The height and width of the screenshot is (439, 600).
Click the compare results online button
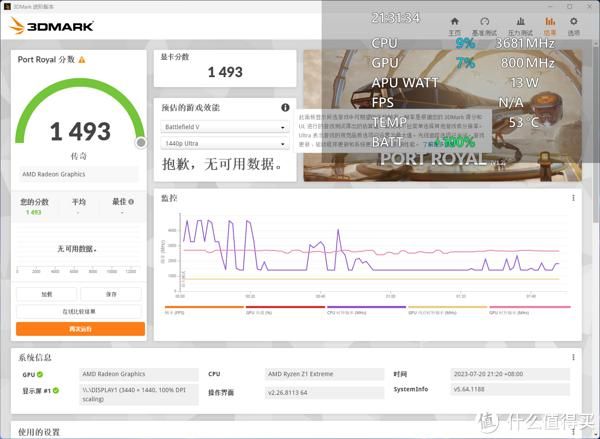click(x=80, y=311)
